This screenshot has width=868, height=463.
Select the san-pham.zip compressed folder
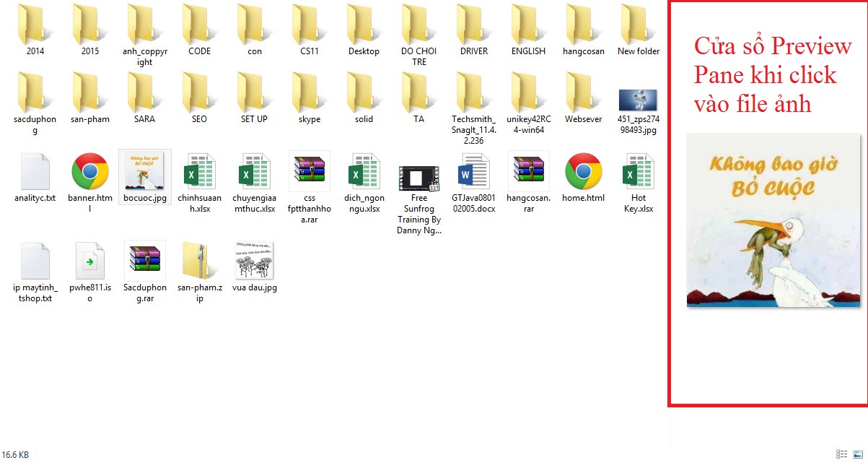click(x=199, y=272)
